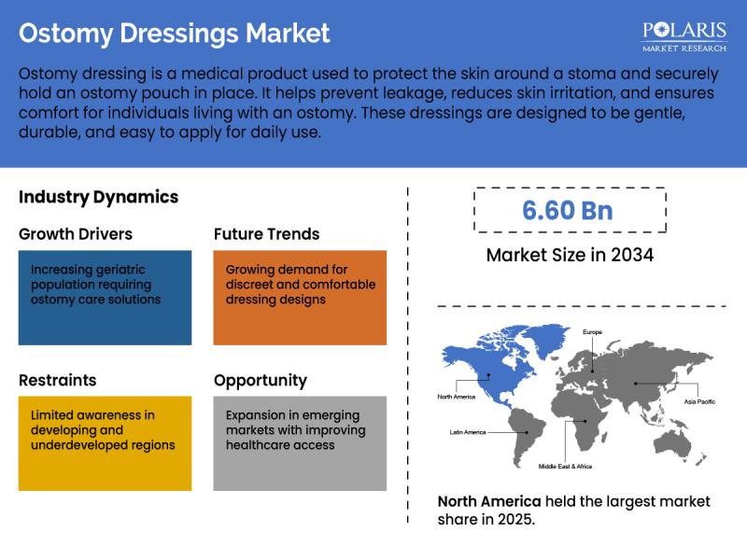Viewport: 747px width, 560px height.
Task: Select the Industry Dynamics heading
Action: (98, 197)
